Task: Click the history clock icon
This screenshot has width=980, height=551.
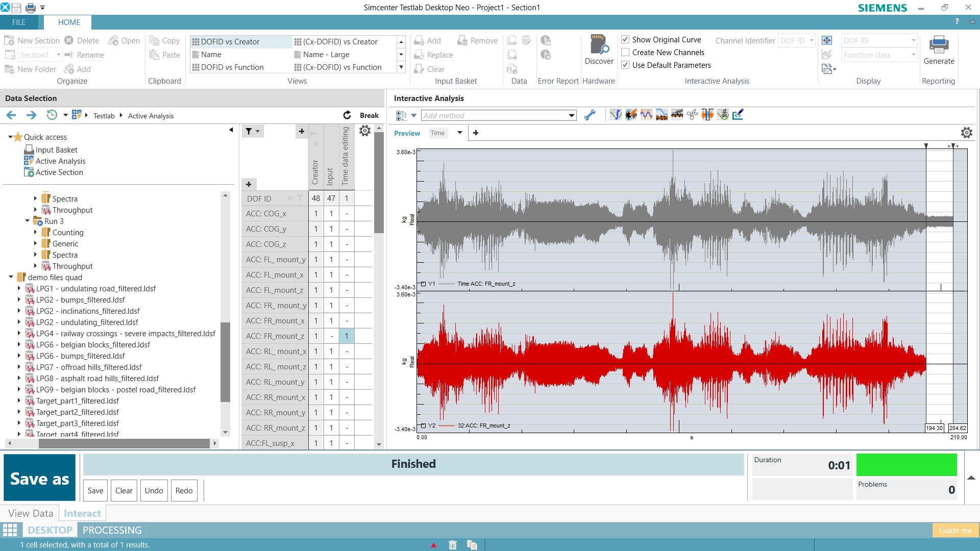Action: pos(52,115)
